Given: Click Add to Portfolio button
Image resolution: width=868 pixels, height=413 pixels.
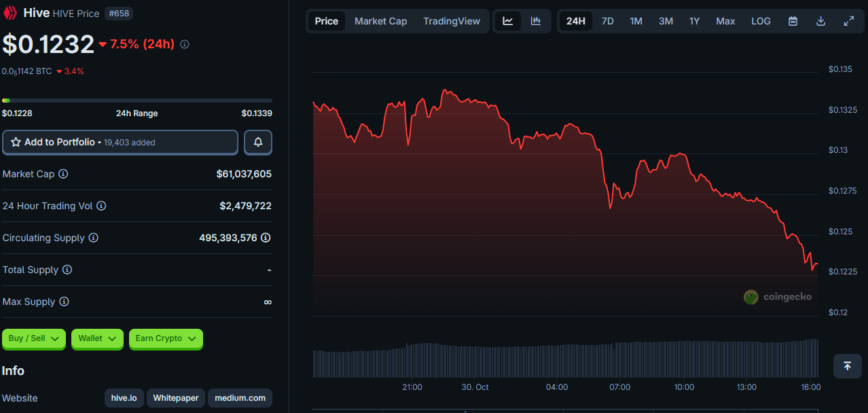Looking at the screenshot, I should pos(120,143).
